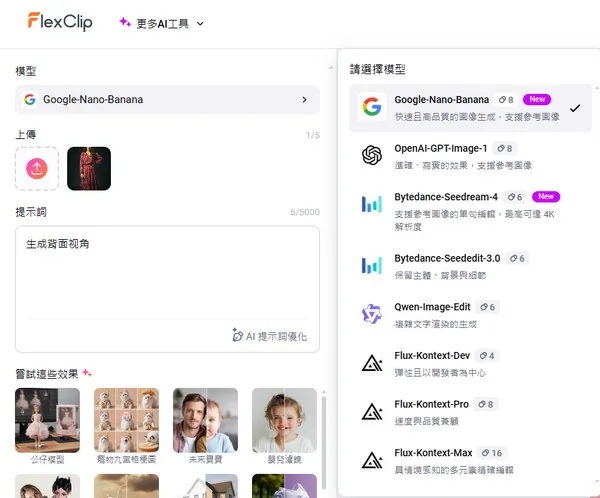The width and height of the screenshot is (600, 498).
Task: Click the Bytedance-Seedream-4 bar logo icon
Action: click(x=372, y=204)
